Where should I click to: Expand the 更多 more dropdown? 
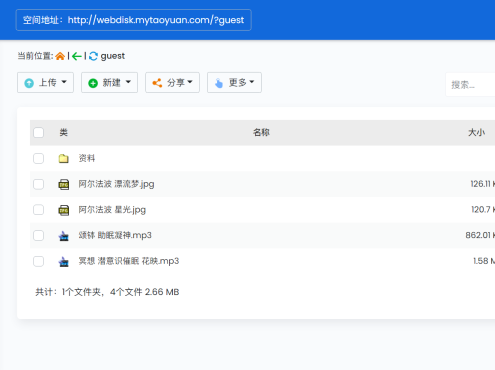pyautogui.click(x=234, y=82)
